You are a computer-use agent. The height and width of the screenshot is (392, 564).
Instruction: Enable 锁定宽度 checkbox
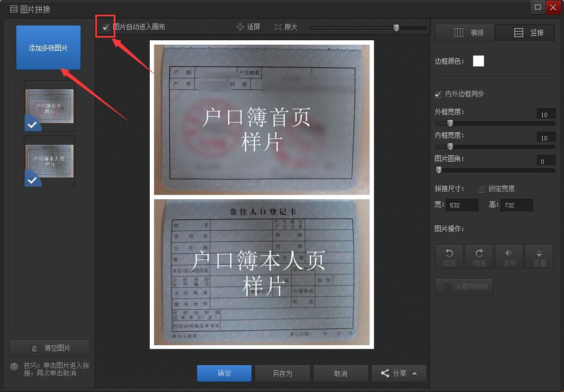pyautogui.click(x=481, y=189)
